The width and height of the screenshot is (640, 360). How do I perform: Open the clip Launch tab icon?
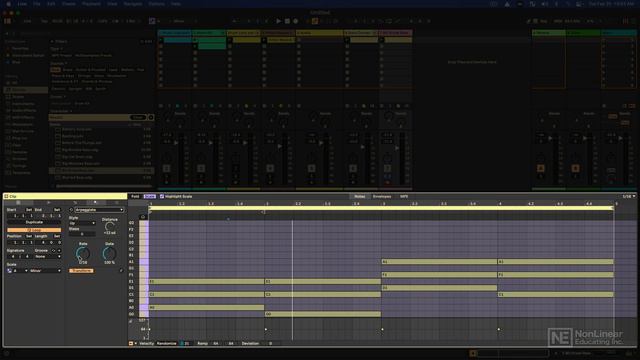tap(49, 202)
